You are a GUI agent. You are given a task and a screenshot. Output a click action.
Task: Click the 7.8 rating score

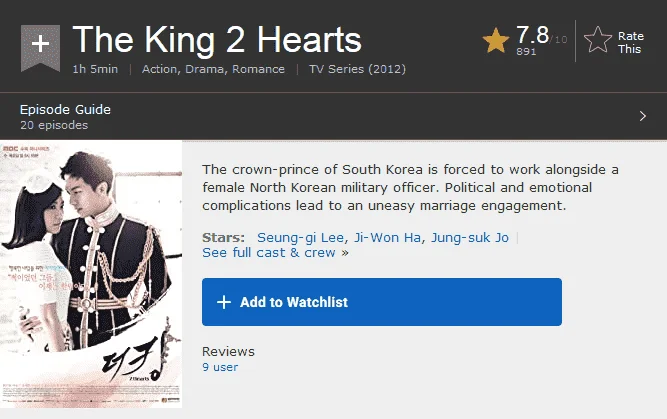click(x=532, y=35)
